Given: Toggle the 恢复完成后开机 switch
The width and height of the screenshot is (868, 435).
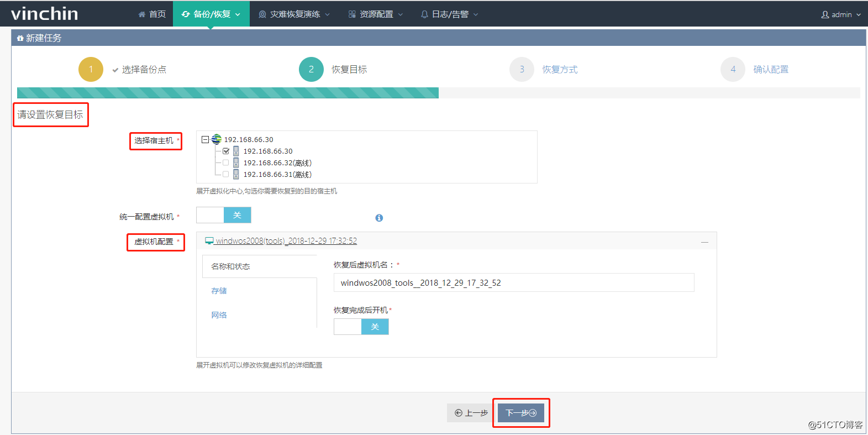Looking at the screenshot, I should [361, 327].
